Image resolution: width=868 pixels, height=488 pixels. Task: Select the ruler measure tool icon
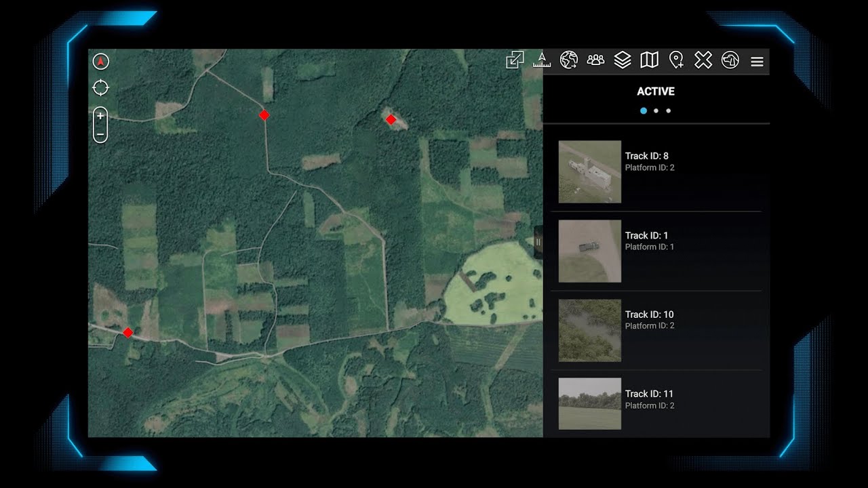click(542, 60)
